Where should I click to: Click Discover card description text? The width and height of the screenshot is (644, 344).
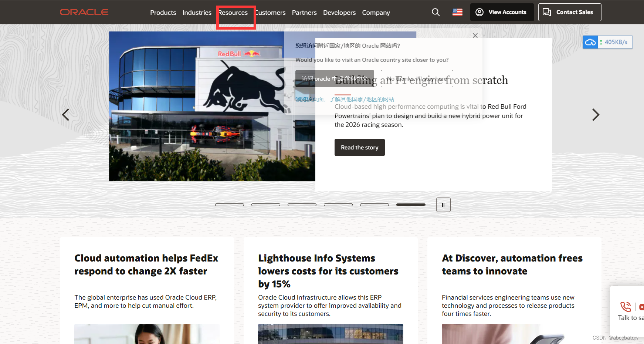[508, 306]
